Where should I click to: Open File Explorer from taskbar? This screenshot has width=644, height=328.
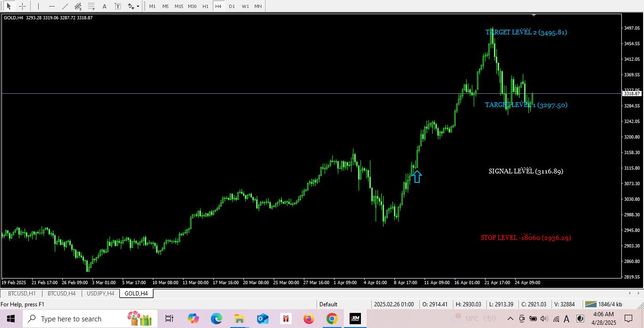point(239,319)
